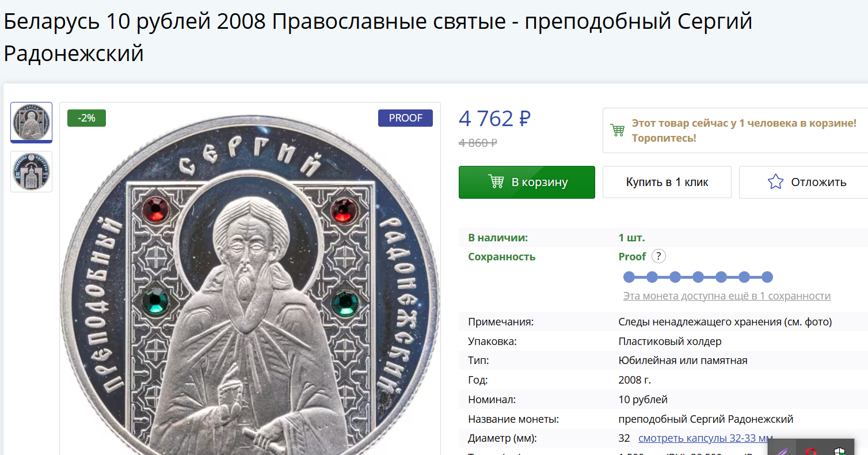Click the green cart icon in the notice box
The height and width of the screenshot is (455, 868).
click(x=618, y=130)
